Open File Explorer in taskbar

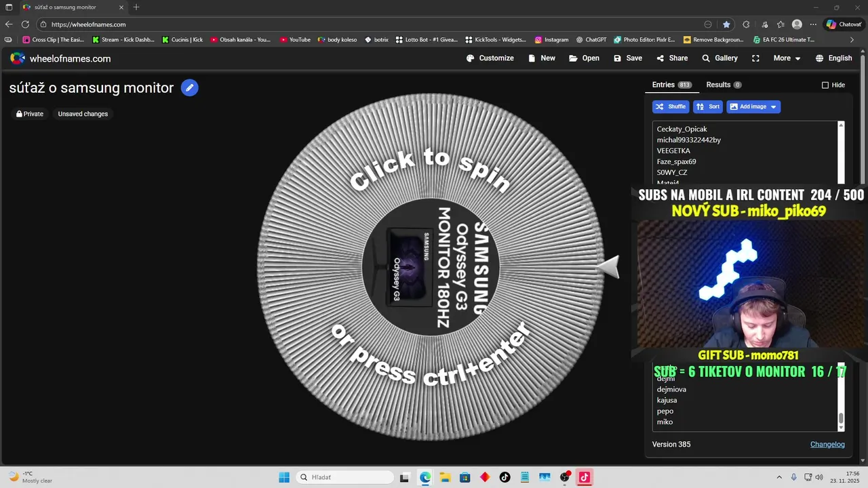point(445,477)
